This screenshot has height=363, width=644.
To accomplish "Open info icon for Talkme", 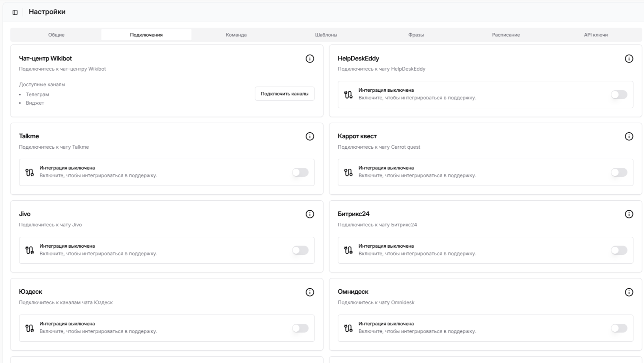I will click(310, 136).
